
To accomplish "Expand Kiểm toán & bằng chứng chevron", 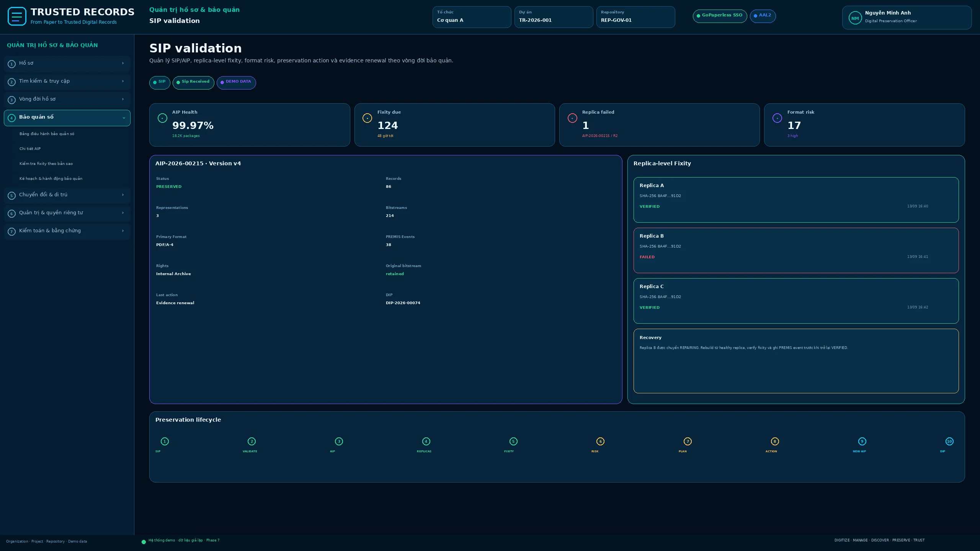I will (x=123, y=231).
